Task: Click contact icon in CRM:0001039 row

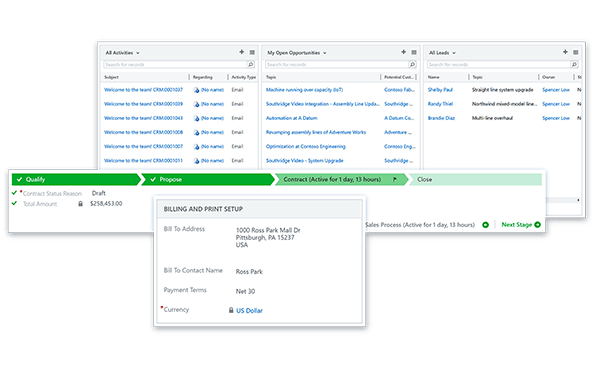Action: pos(196,104)
